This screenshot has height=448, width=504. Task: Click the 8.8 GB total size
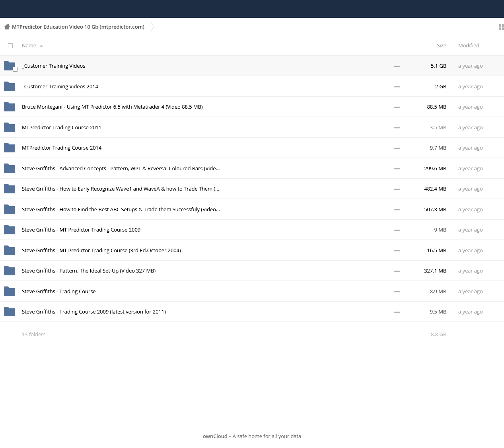(438, 334)
